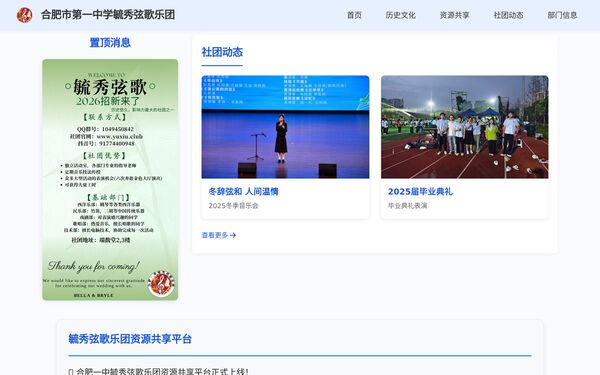Click the 查看更多 link
This screenshot has width=600, height=375.
click(219, 235)
